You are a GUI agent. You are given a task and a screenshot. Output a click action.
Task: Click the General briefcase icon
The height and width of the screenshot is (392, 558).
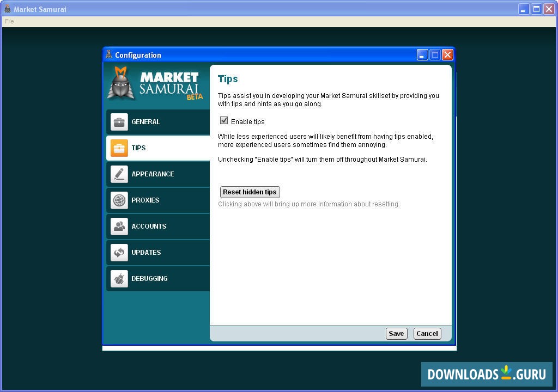pos(119,122)
